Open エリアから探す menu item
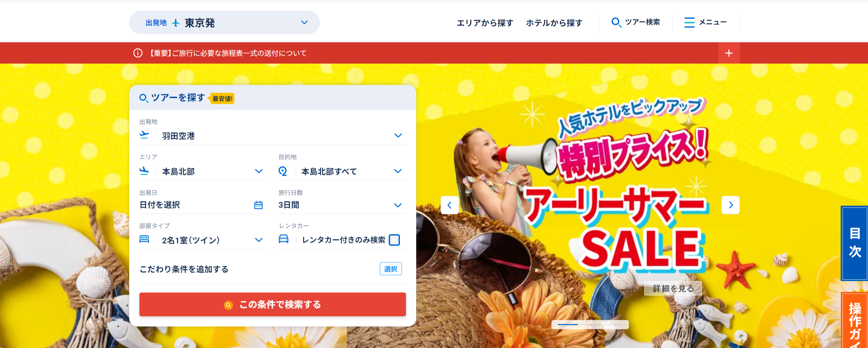The width and height of the screenshot is (868, 348). 485,23
